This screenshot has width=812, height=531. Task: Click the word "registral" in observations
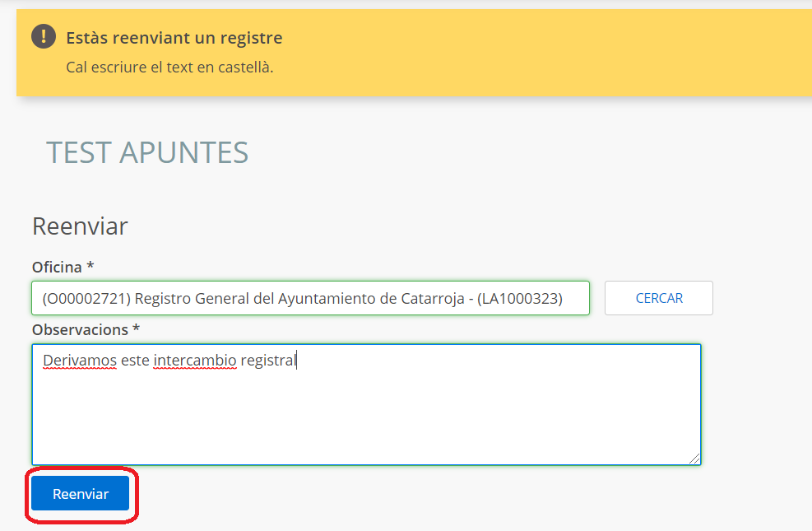[x=267, y=360]
